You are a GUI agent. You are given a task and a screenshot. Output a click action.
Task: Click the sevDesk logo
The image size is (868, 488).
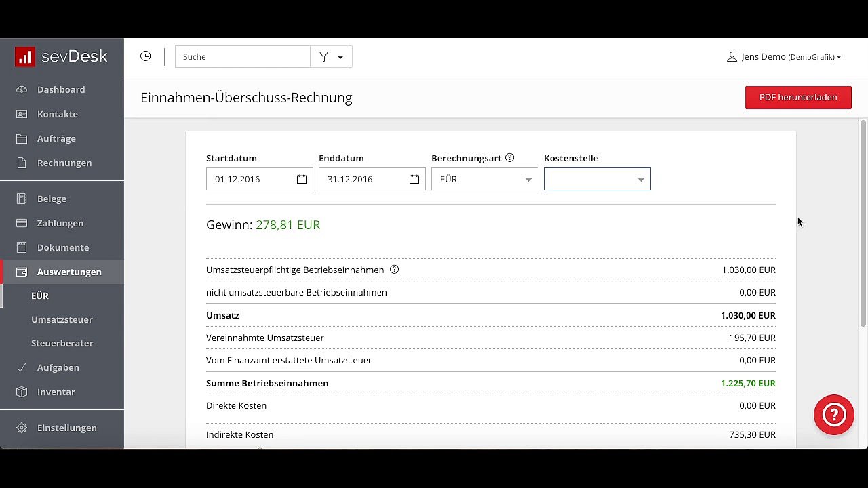62,57
